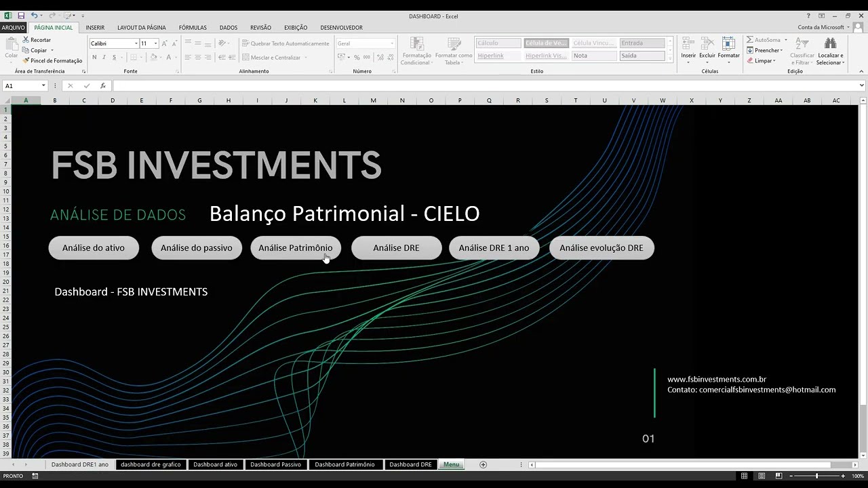Toggle Underline (S) formatting
The height and width of the screenshot is (488, 868).
tap(114, 58)
